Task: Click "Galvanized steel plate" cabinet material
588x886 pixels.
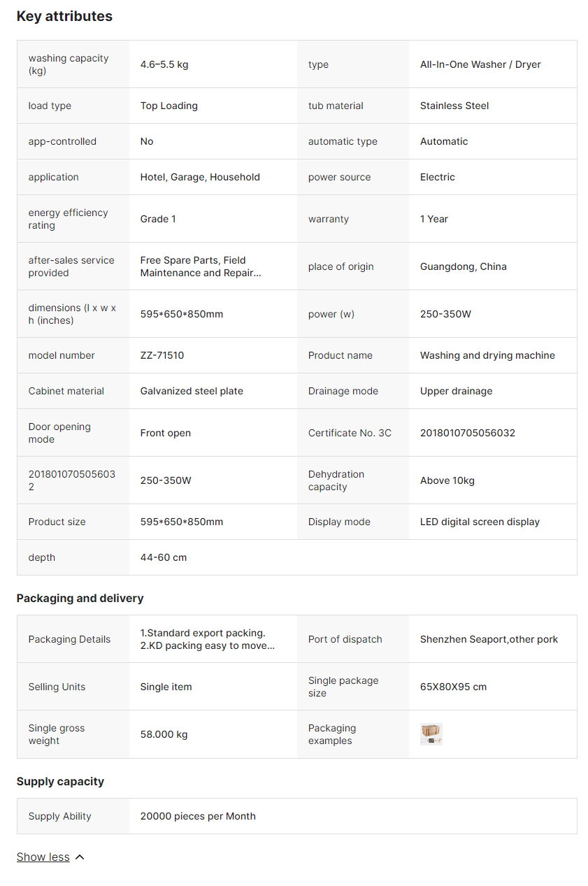Action: click(x=192, y=391)
